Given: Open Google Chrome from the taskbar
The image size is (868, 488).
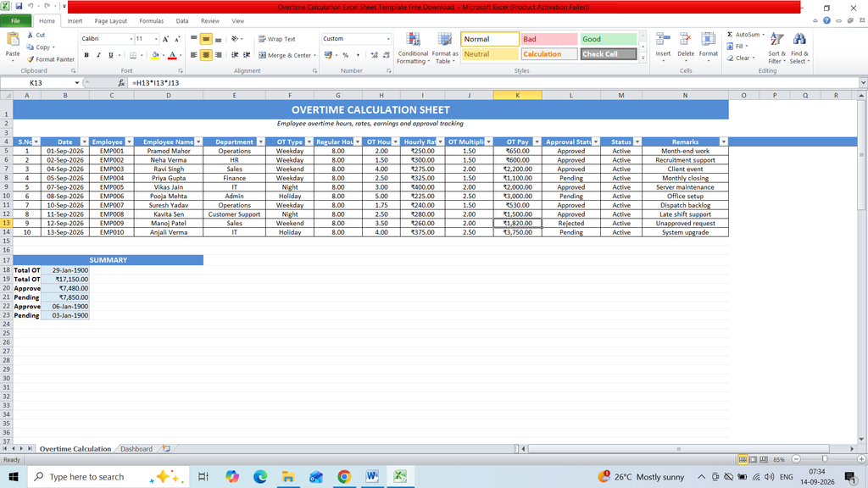Looking at the screenshot, I should coord(344,476).
